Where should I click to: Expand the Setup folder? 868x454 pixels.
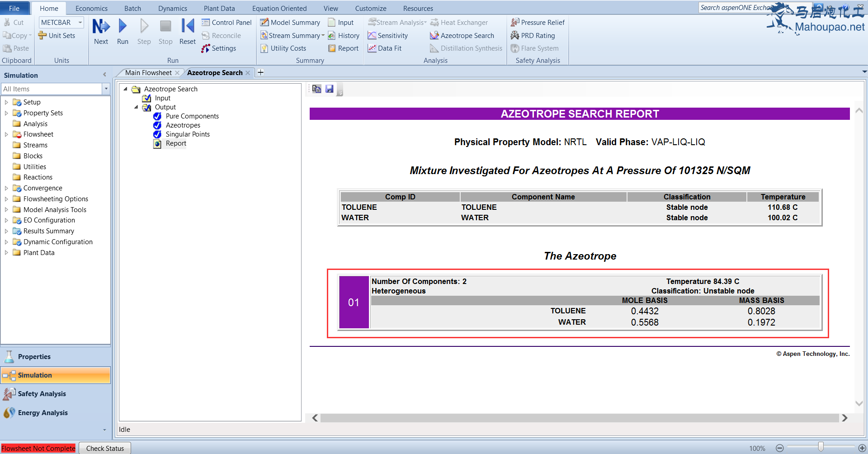(x=6, y=102)
